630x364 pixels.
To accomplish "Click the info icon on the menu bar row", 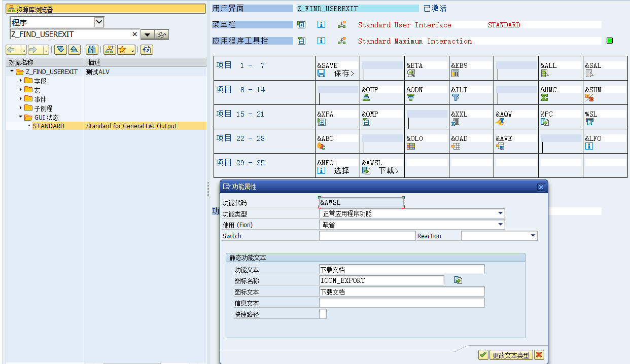I will tap(321, 25).
